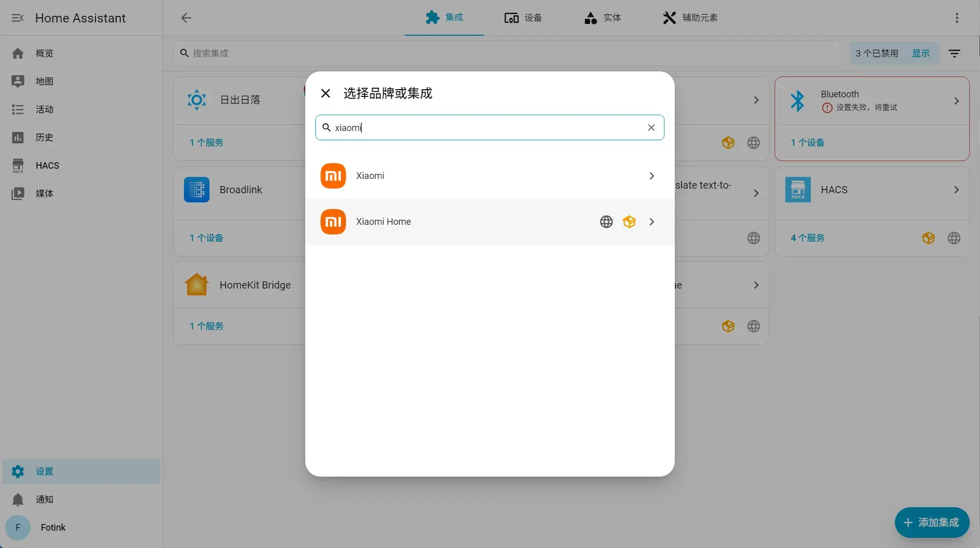Image resolution: width=980 pixels, height=548 pixels.
Task: Open Xiaomi Home via chevron arrow
Action: (651, 222)
